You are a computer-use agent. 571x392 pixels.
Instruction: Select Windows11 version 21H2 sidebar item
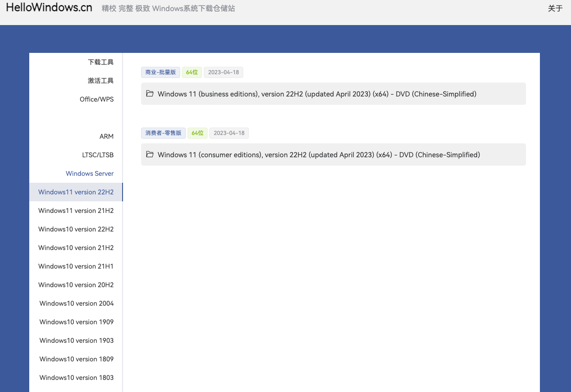coord(76,211)
